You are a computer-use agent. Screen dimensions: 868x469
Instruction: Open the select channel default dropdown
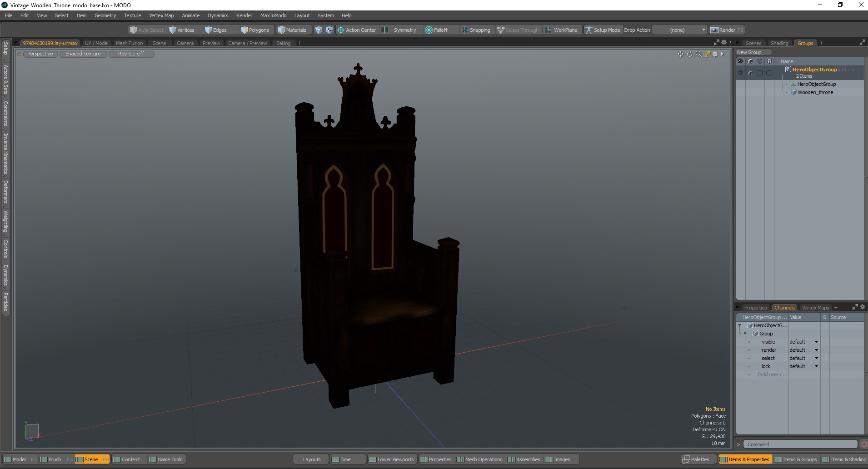pyautogui.click(x=803, y=358)
